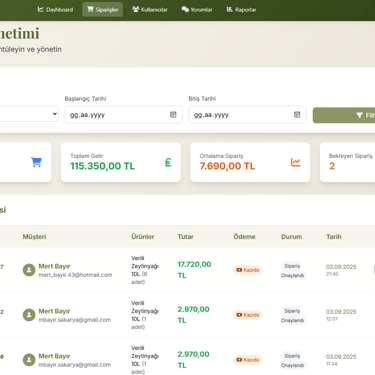Click the 2.970,00 TL amount in 12:07 row
This screenshot has height=375, width=375.
pos(193,315)
